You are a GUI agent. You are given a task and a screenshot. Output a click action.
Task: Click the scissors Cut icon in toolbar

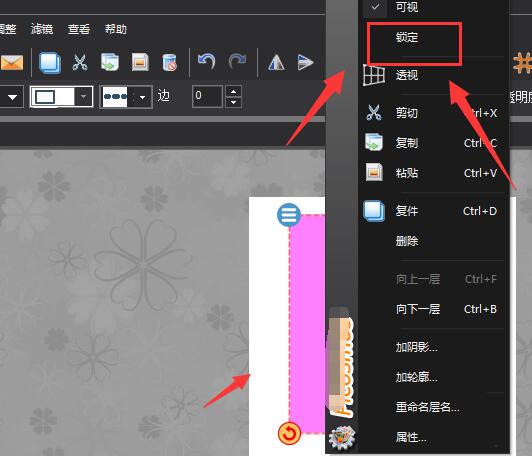(80, 62)
